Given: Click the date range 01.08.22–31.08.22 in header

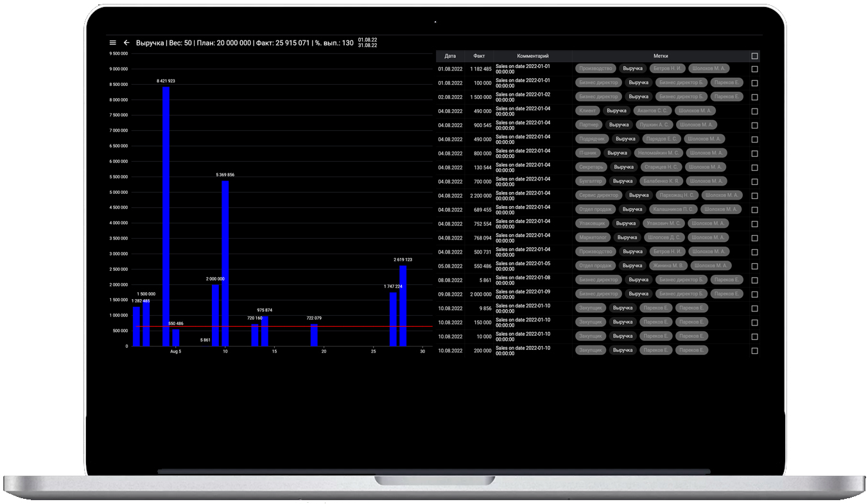Looking at the screenshot, I should pyautogui.click(x=367, y=42).
